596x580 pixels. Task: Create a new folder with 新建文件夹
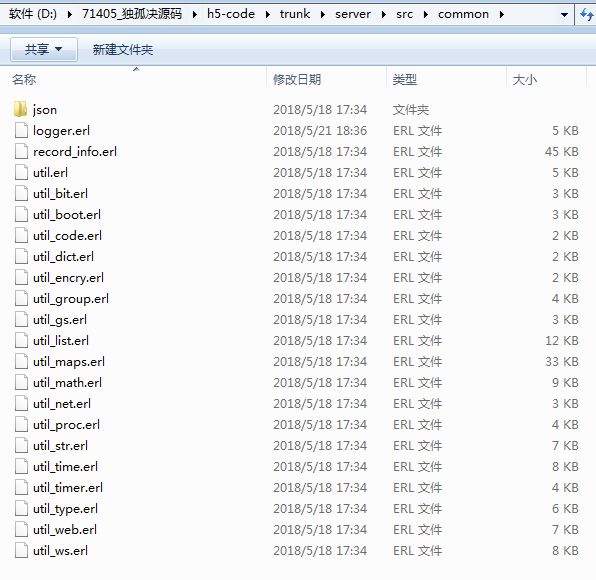pos(123,49)
